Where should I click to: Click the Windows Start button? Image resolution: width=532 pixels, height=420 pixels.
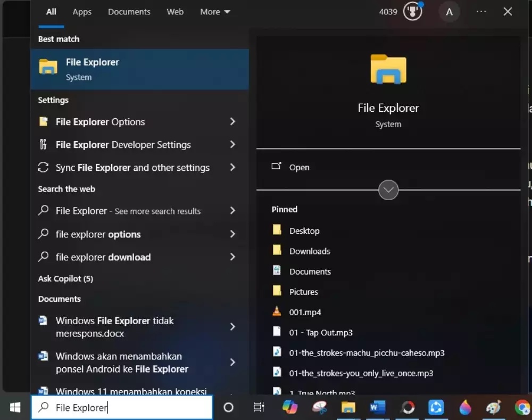coord(15,408)
